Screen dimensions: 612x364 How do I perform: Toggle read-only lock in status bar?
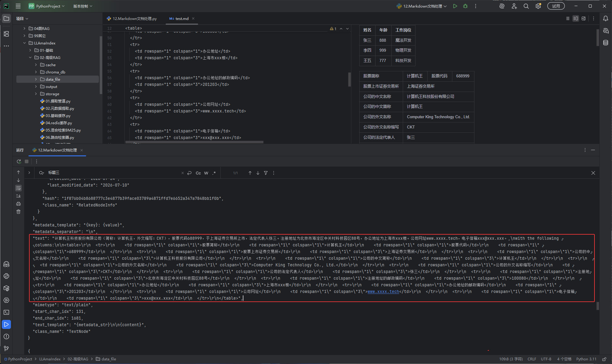click(x=604, y=359)
